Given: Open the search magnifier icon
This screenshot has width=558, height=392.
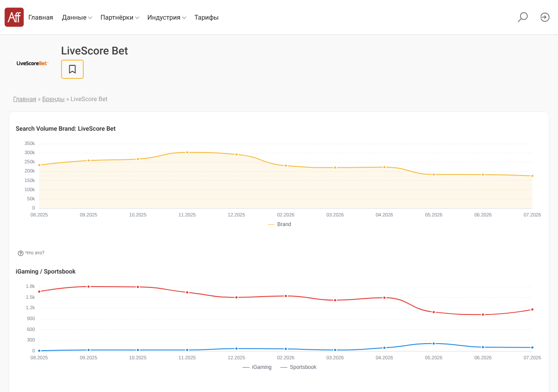Looking at the screenshot, I should click(523, 17).
